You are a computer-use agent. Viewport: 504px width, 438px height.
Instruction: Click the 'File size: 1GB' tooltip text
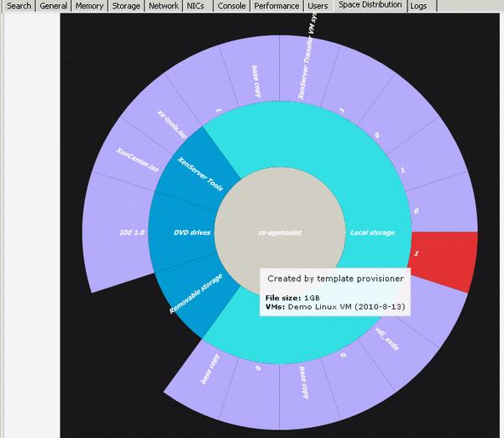(x=293, y=298)
